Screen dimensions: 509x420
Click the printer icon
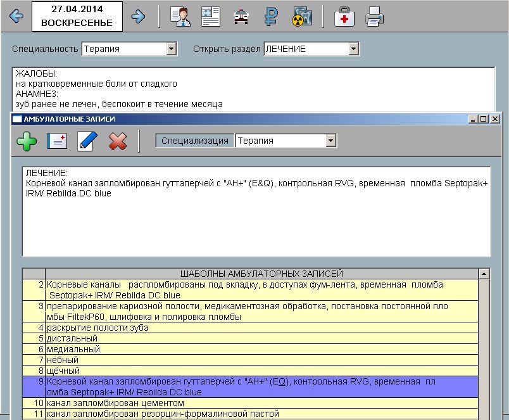pyautogui.click(x=375, y=16)
